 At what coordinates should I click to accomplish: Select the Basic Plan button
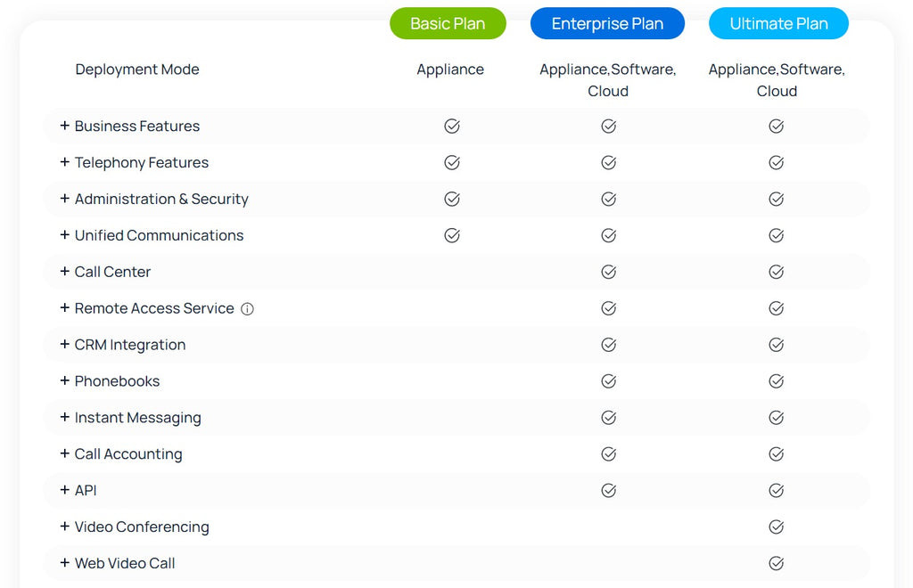point(448,23)
